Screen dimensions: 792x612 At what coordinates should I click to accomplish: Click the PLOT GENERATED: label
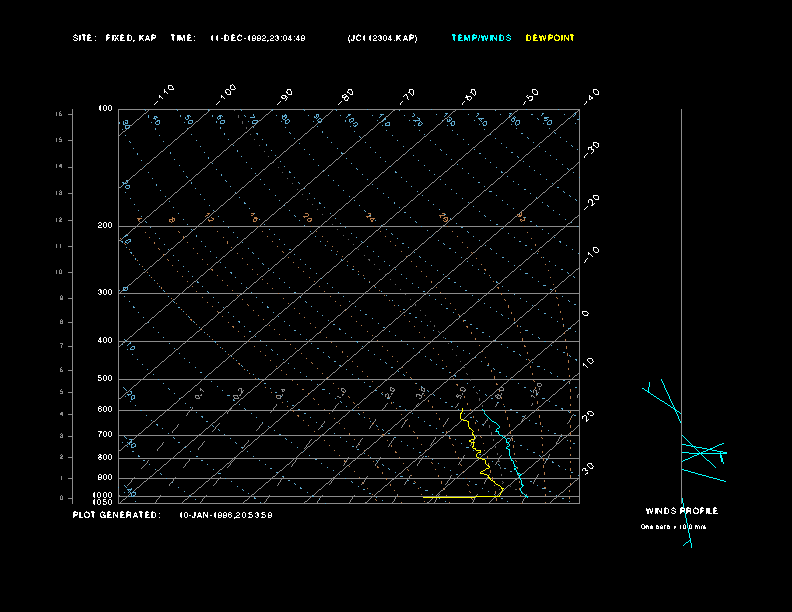(116, 515)
